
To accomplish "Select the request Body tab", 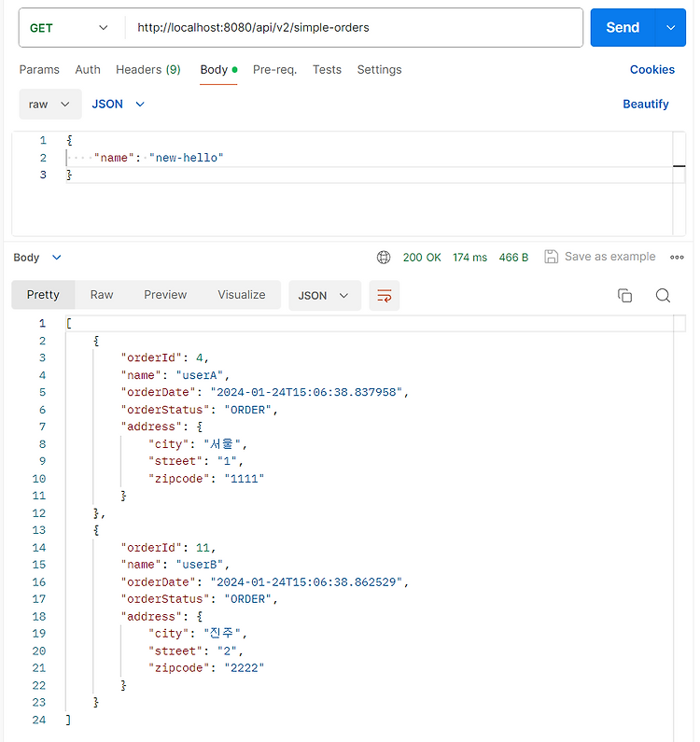I will (x=218, y=70).
